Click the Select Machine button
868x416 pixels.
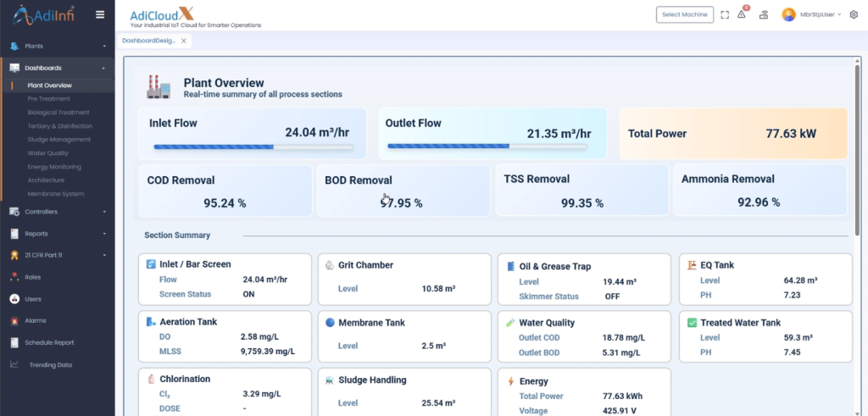[x=685, y=15]
